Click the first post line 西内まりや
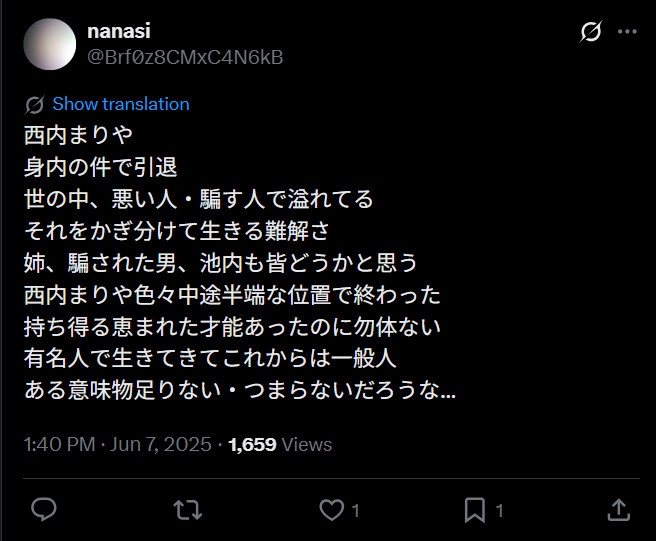The width and height of the screenshot is (656, 541). 78,134
